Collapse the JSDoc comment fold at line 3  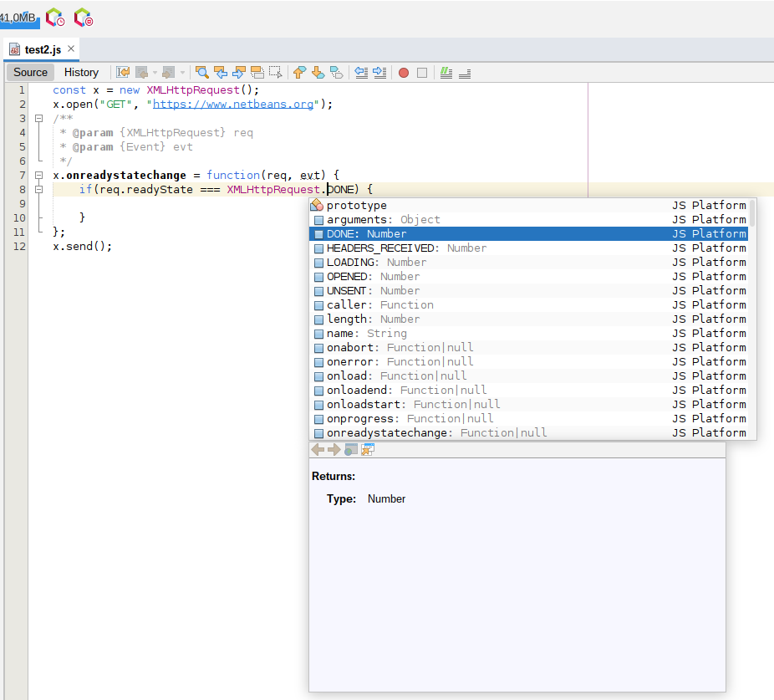[x=39, y=119]
